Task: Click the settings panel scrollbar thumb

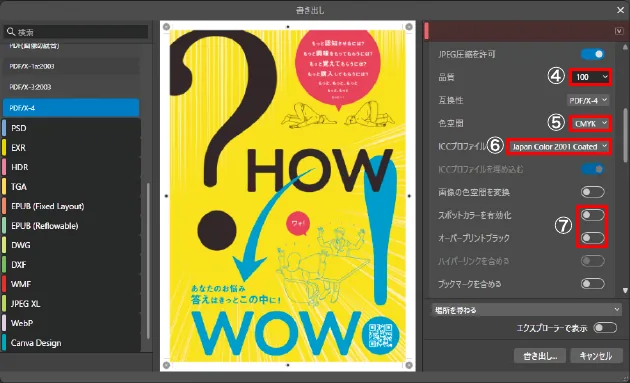Action: (625, 135)
